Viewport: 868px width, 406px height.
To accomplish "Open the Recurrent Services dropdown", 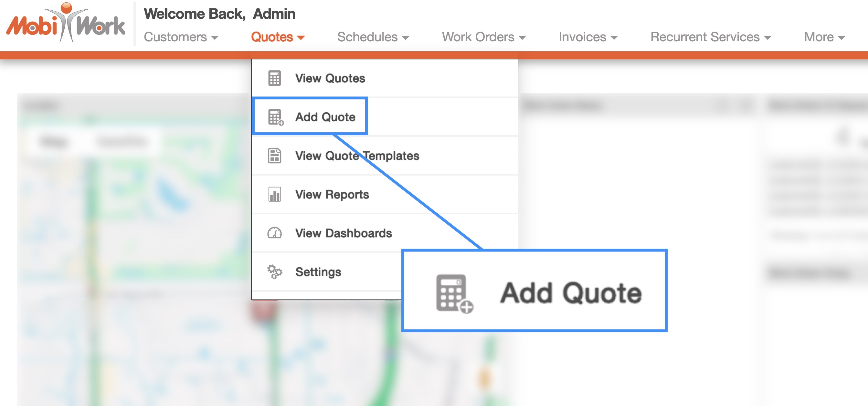I will [710, 37].
